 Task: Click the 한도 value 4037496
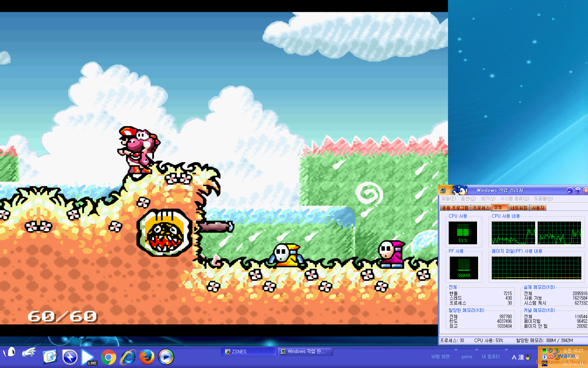pos(504,321)
